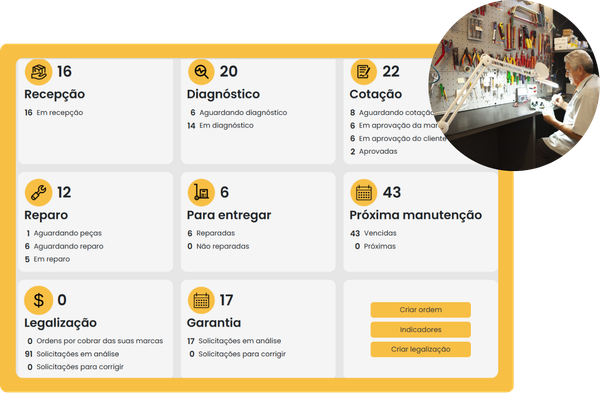Open the Próxima manutenção card title

416,215
